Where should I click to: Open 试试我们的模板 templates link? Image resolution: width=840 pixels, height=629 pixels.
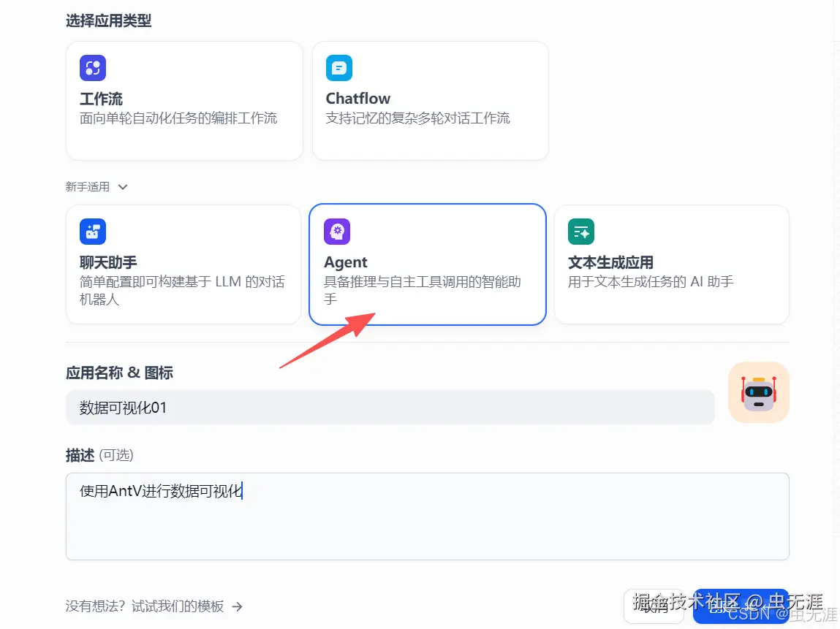(179, 606)
